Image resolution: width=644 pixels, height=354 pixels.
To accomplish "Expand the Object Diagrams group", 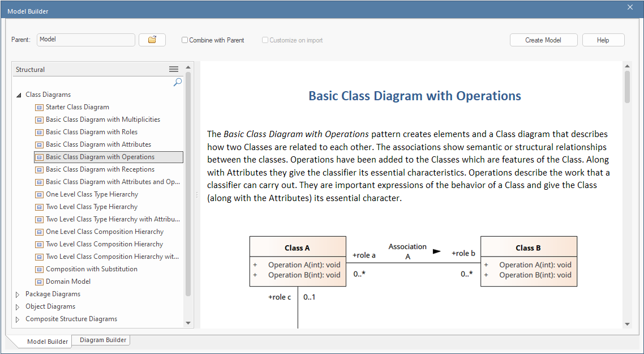I will click(18, 307).
